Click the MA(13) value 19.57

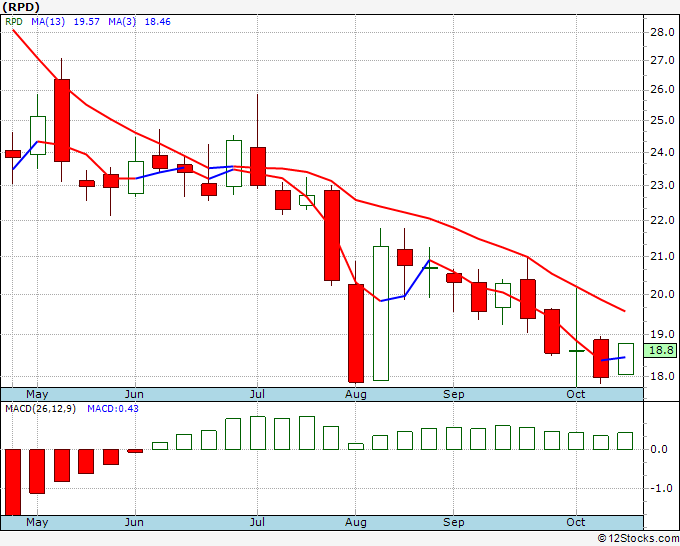click(87, 22)
